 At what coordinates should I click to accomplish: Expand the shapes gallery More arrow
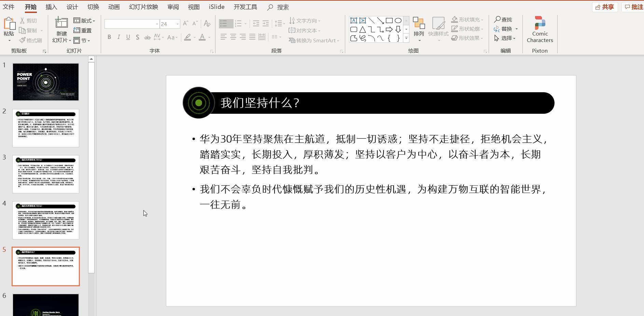point(406,38)
